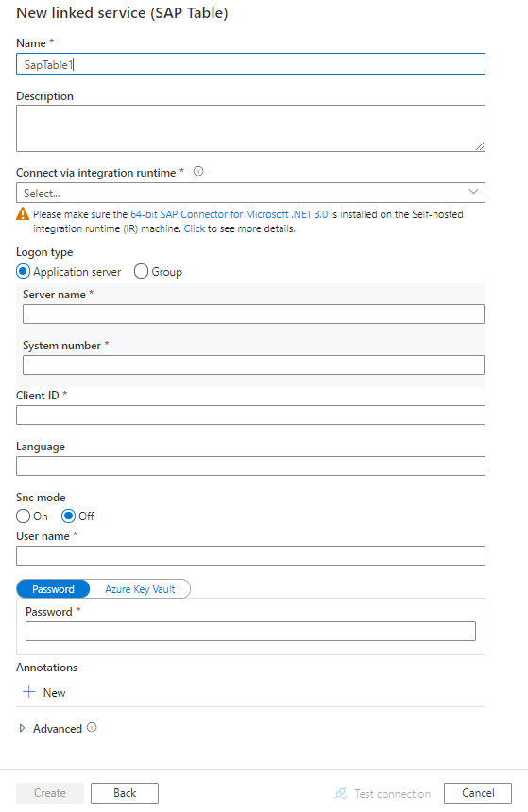Turn Snc mode On
Screen dimensions: 528x812
tap(24, 516)
